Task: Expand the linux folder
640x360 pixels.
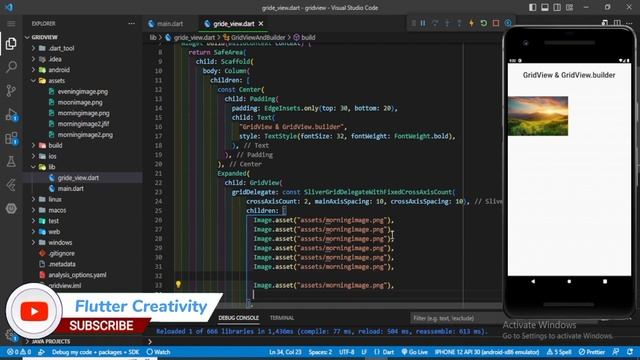Action: click(33, 199)
